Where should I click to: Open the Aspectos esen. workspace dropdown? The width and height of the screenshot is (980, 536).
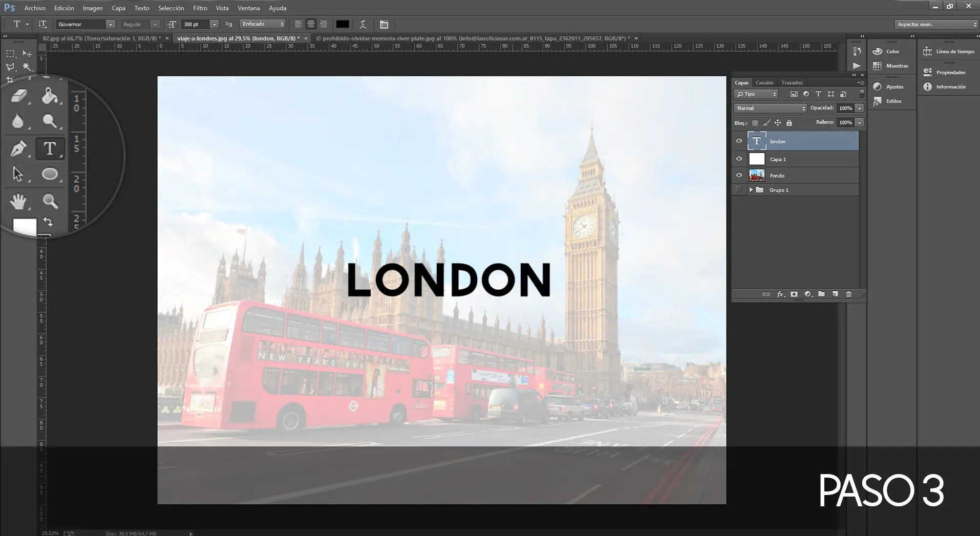tap(936, 24)
